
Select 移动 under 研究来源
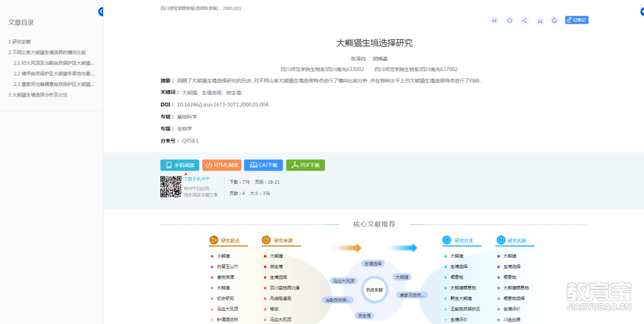pos(274,309)
